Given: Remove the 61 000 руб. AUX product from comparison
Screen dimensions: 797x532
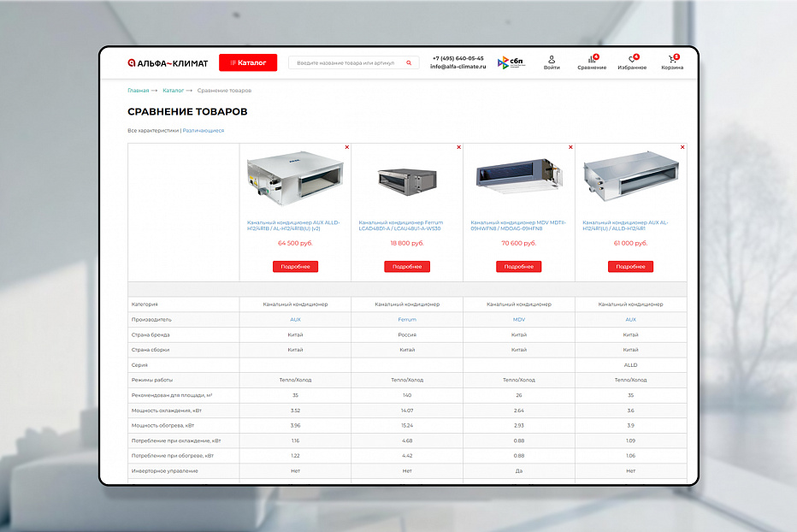Looking at the screenshot, I should pyautogui.click(x=682, y=147).
